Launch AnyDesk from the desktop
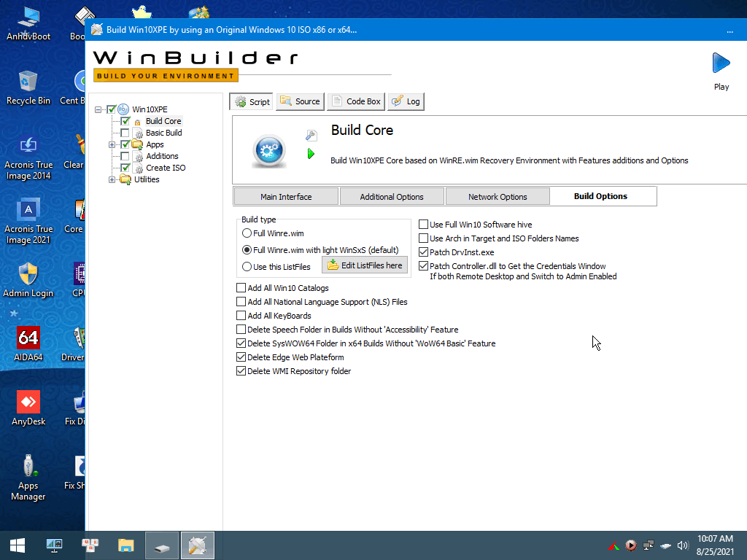 click(x=28, y=408)
